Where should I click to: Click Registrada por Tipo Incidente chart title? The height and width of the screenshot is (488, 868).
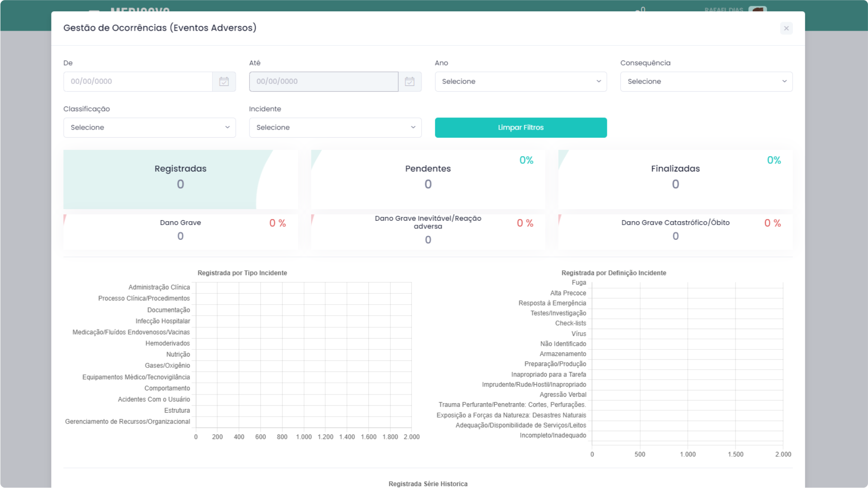(242, 273)
